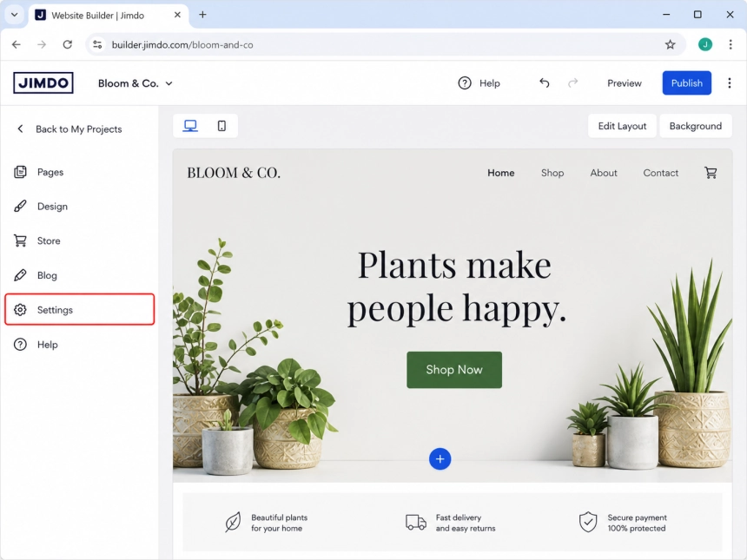This screenshot has height=560, width=747.
Task: Select the Home navigation item
Action: (500, 173)
